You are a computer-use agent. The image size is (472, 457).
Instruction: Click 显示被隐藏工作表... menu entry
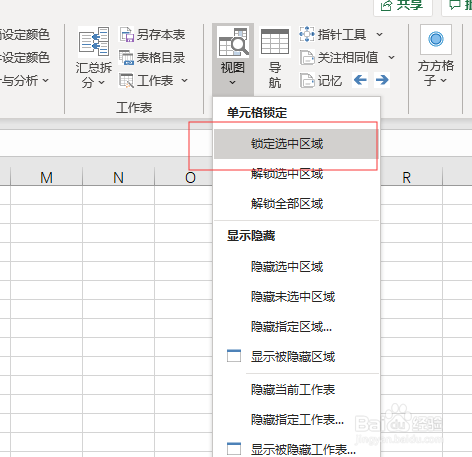click(x=296, y=450)
